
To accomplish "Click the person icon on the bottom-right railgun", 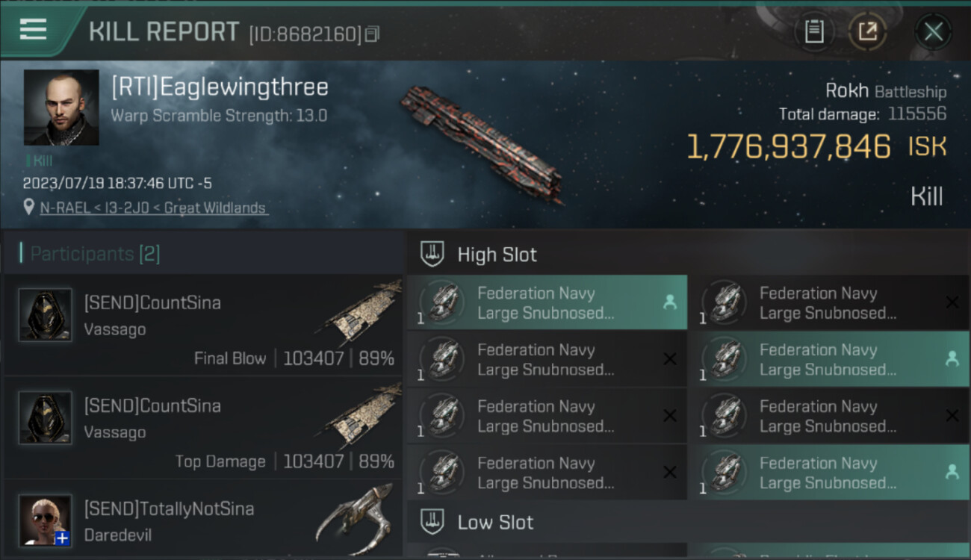I will (x=952, y=472).
